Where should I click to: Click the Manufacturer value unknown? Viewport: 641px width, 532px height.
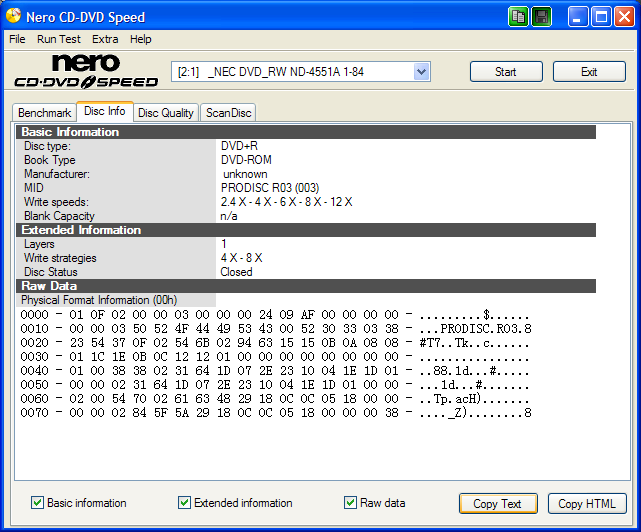click(245, 174)
